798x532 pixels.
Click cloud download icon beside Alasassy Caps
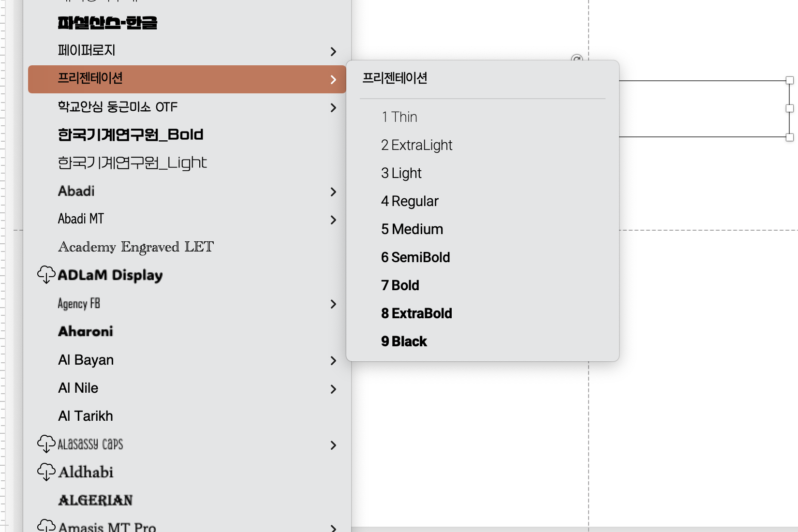pyautogui.click(x=46, y=443)
